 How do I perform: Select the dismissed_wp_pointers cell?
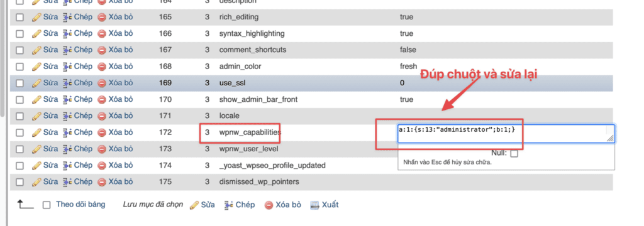259,181
